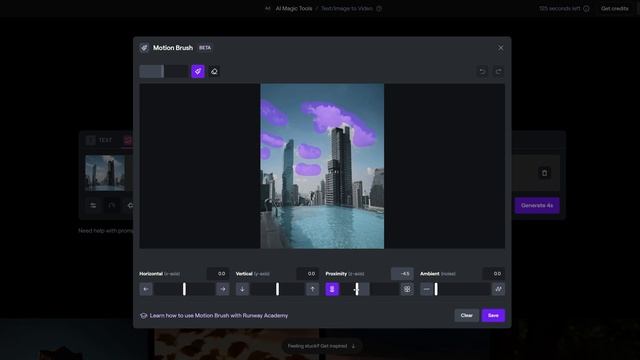This screenshot has height=360, width=640.
Task: Redo the brush stroke
Action: click(x=498, y=71)
